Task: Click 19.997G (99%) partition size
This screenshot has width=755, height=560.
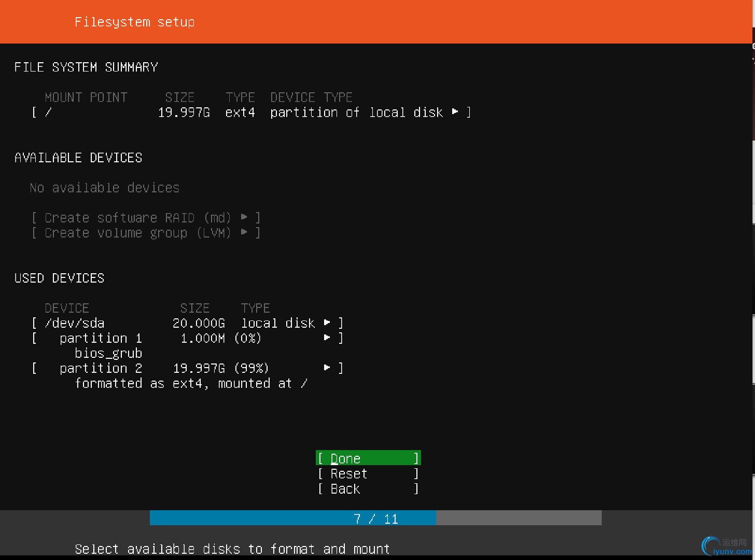Action: tap(221, 368)
